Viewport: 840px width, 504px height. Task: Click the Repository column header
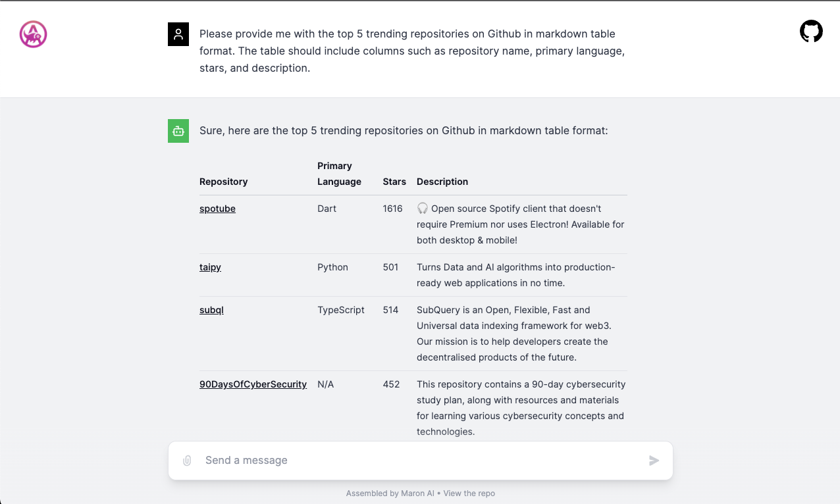point(223,182)
